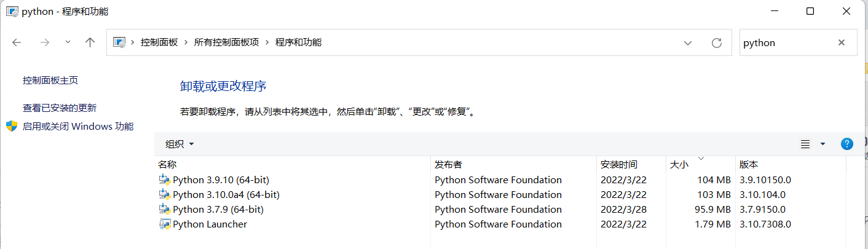Click the Python 3.9.10 installer icon
The image size is (868, 249).
164,180
